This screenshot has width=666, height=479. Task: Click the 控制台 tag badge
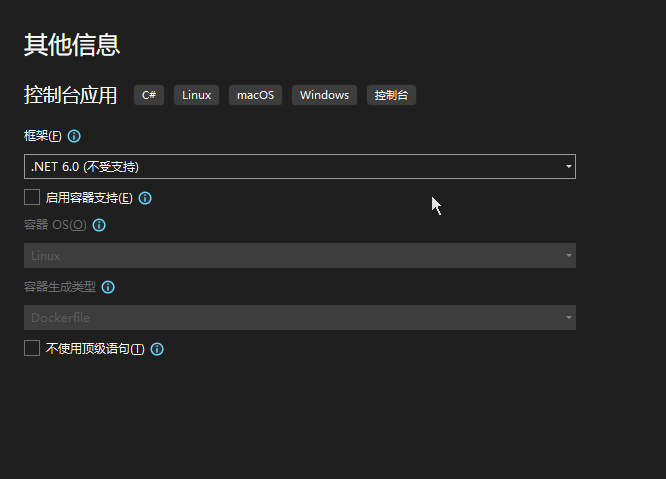[391, 95]
